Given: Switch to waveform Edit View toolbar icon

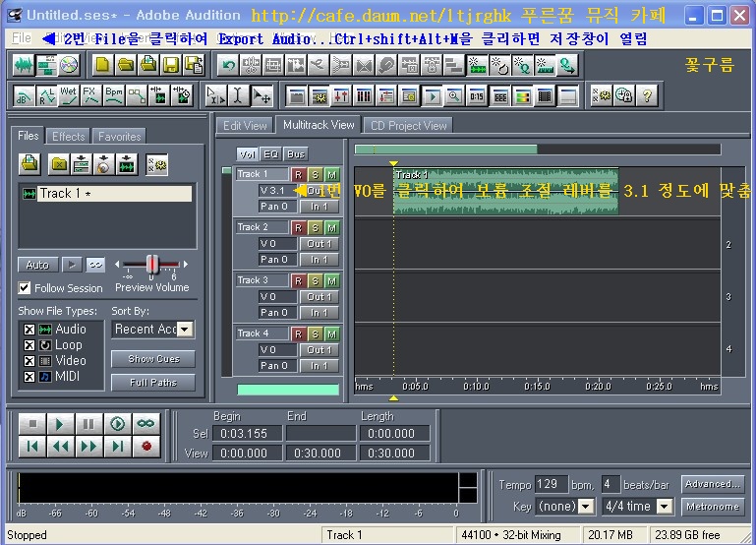Looking at the screenshot, I should (24, 65).
